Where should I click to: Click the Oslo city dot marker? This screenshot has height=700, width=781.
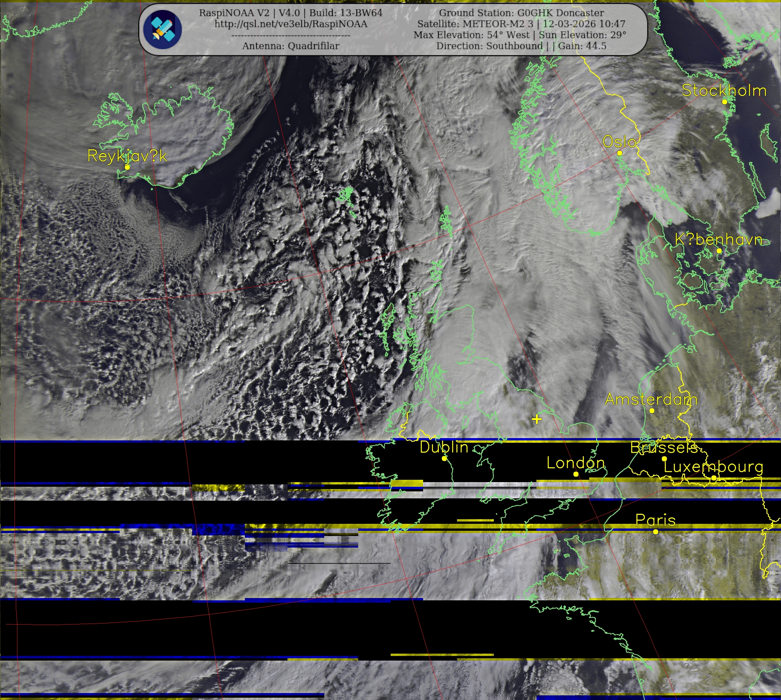[x=619, y=153]
